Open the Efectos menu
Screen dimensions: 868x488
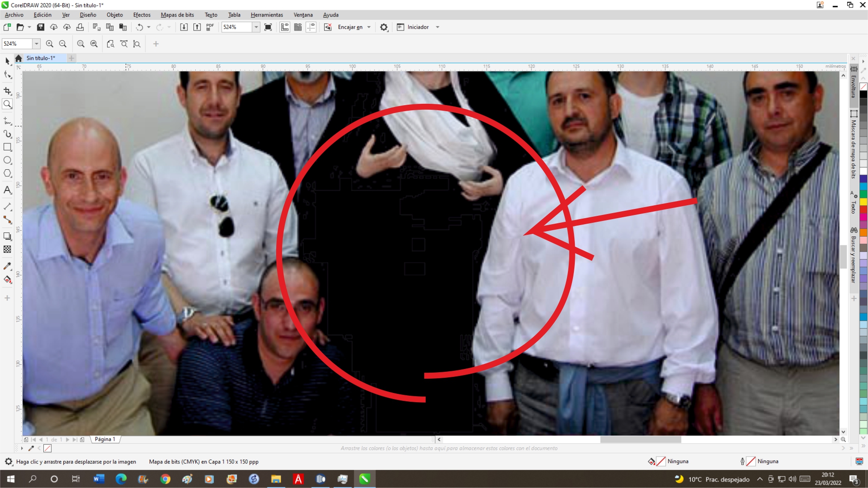[142, 15]
